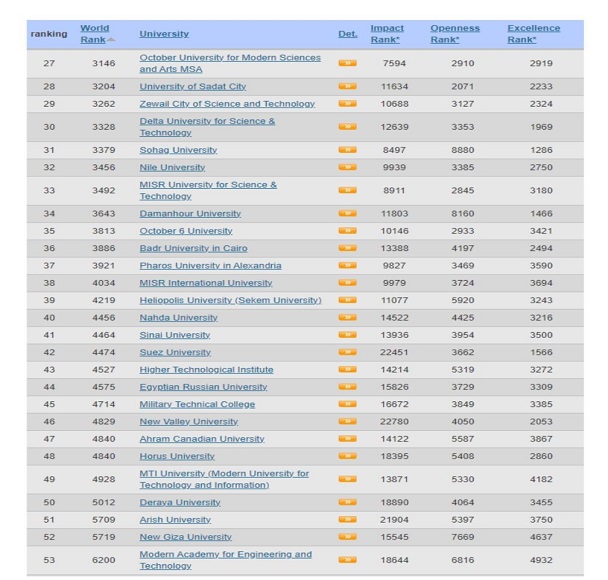Open the Arish University link
Image resolution: width=608 pixels, height=580 pixels.
(175, 520)
